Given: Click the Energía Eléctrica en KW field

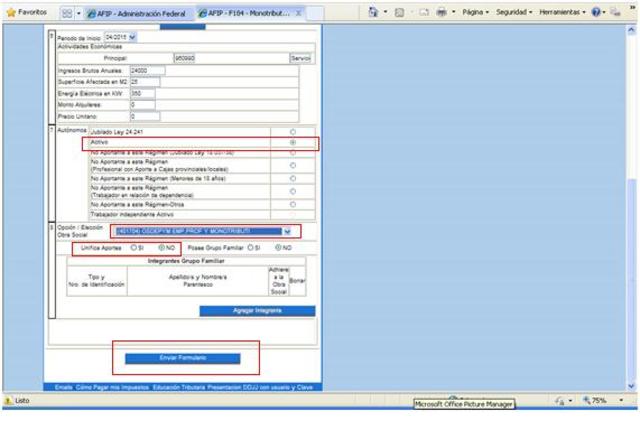Looking at the screenshot, I should [x=142, y=93].
